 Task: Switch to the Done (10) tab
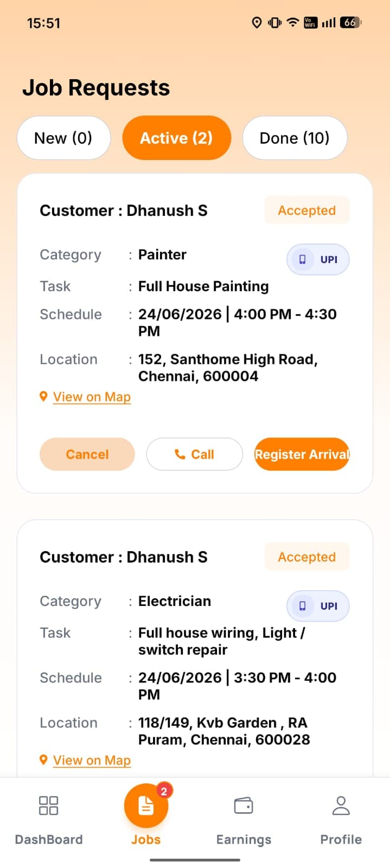pyautogui.click(x=295, y=138)
